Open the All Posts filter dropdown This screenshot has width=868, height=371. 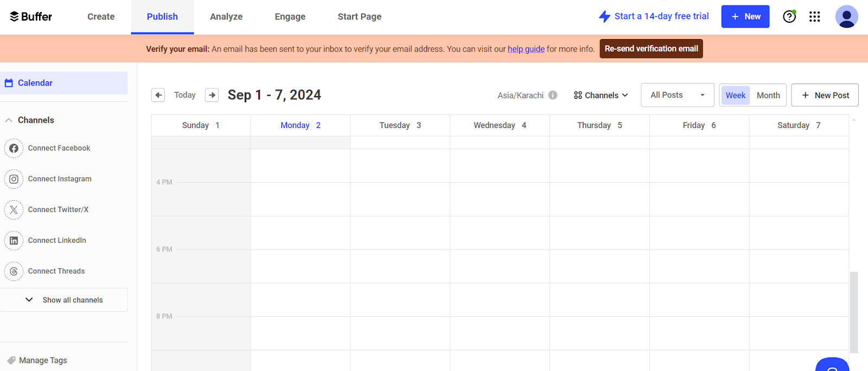pos(677,95)
